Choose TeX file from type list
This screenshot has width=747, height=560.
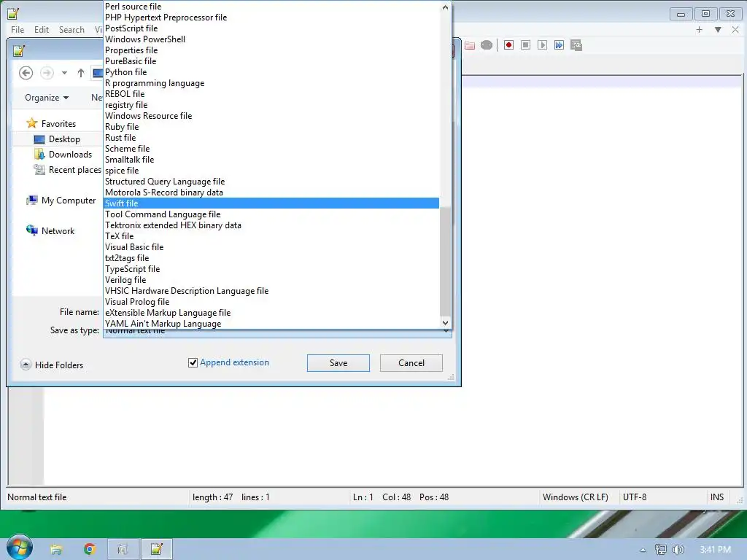[271, 236]
